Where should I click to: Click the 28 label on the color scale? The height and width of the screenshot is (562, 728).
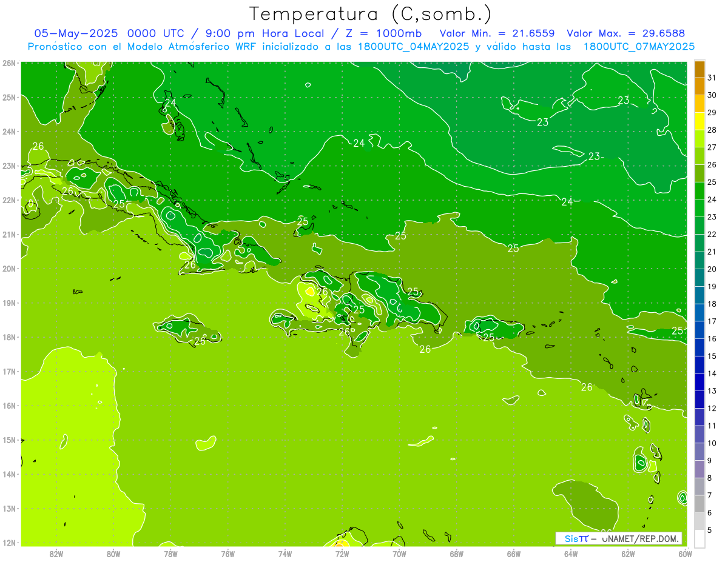tap(712, 130)
